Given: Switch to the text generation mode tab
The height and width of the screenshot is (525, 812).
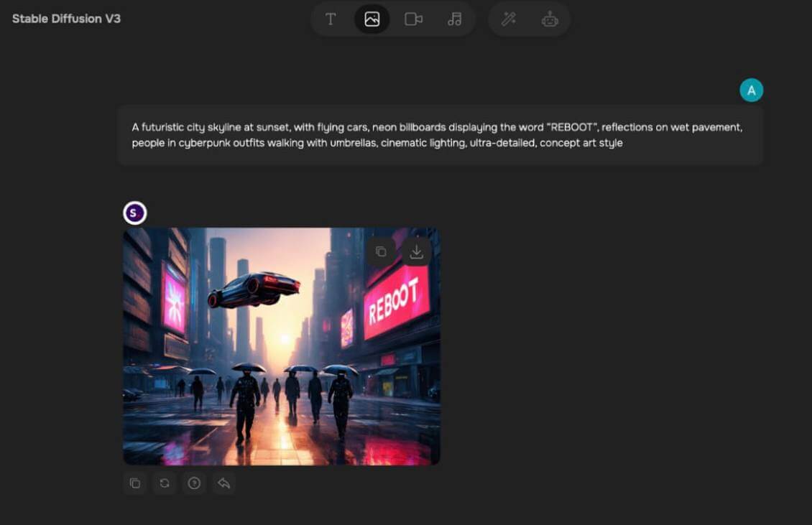Looking at the screenshot, I should (x=331, y=19).
